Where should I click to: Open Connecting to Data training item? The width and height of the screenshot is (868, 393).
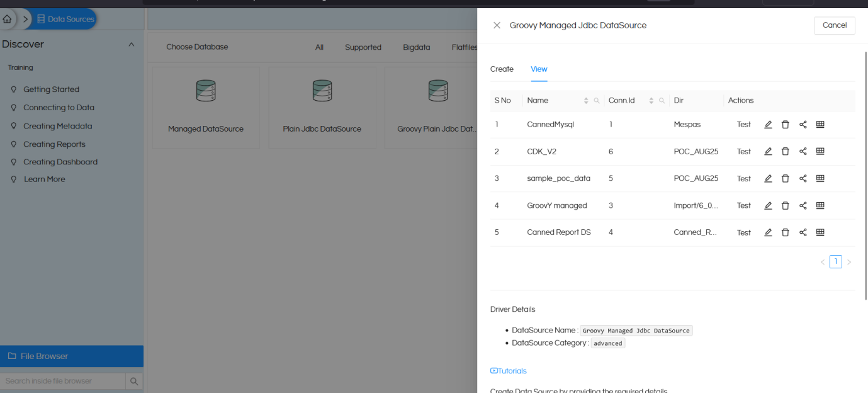click(59, 108)
